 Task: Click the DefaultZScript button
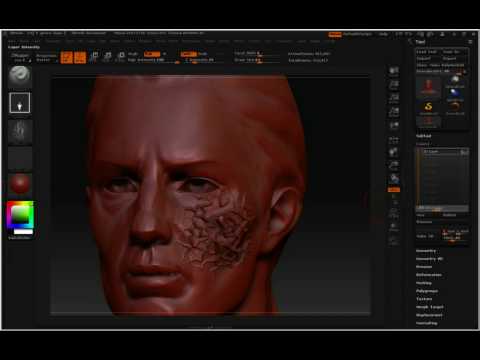(358, 34)
